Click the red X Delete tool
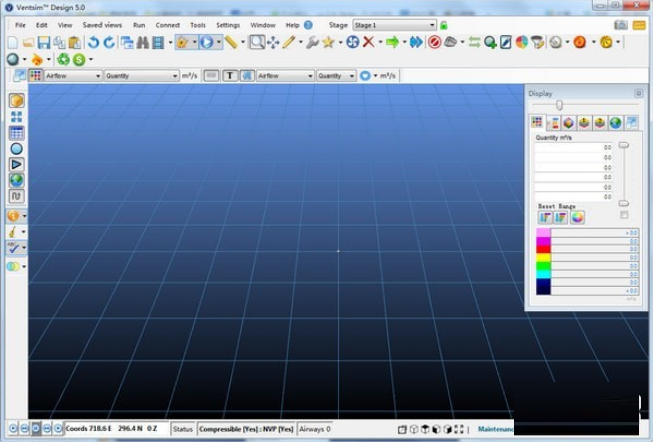This screenshot has height=442, width=653. pos(369,42)
